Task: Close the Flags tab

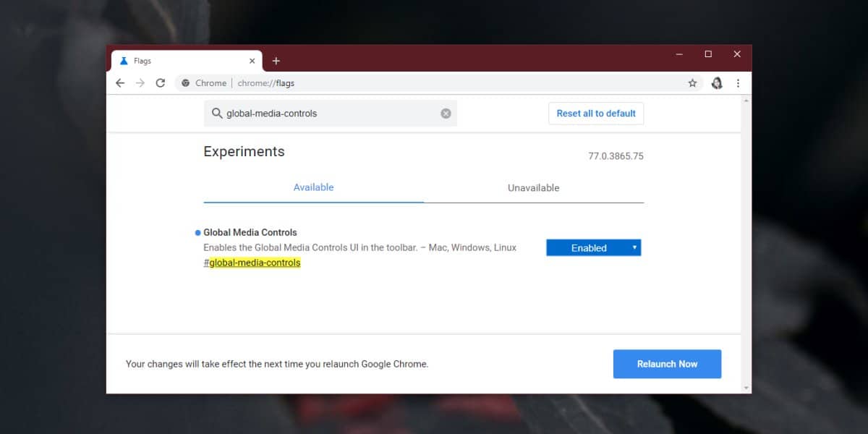Action: coord(252,61)
